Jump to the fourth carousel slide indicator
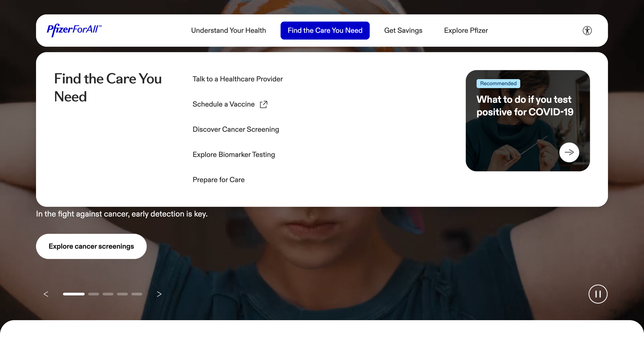 tap(122, 294)
